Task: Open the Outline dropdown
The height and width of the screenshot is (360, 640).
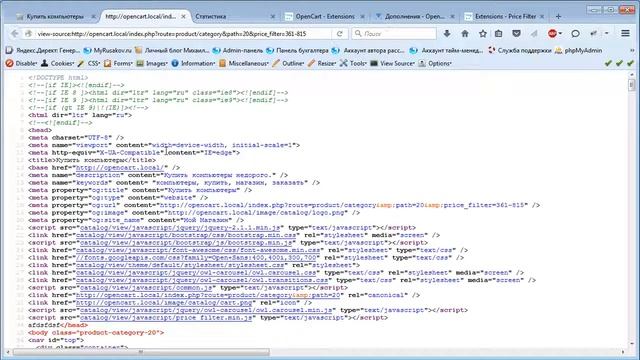Action: [288, 63]
